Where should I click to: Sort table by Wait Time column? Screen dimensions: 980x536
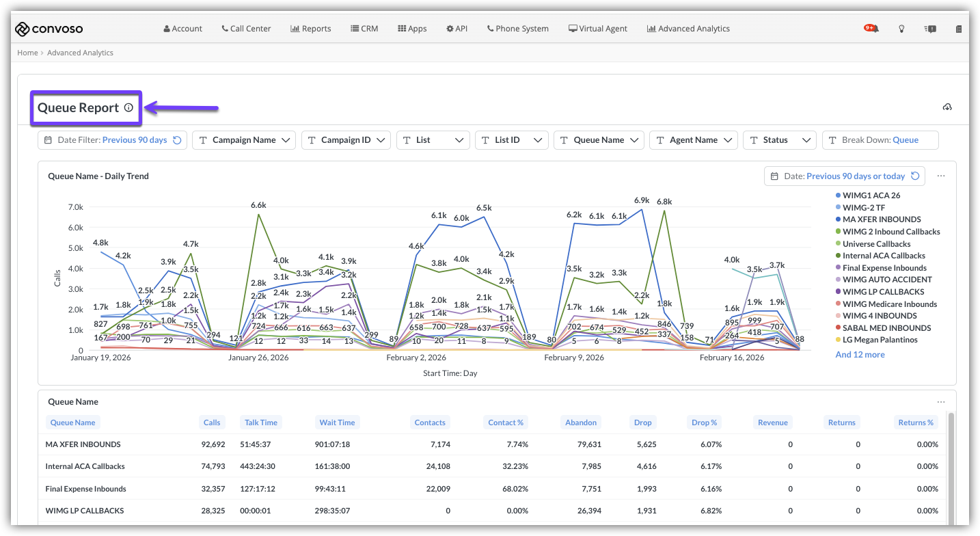[337, 423]
